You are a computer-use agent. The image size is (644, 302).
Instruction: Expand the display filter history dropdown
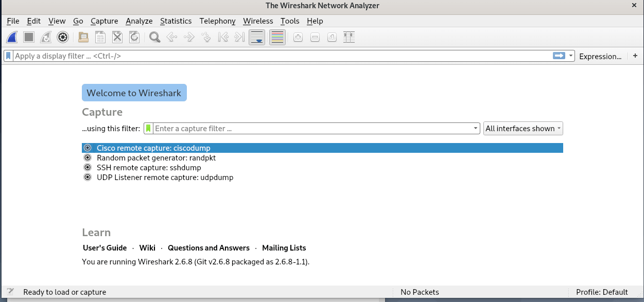(571, 56)
